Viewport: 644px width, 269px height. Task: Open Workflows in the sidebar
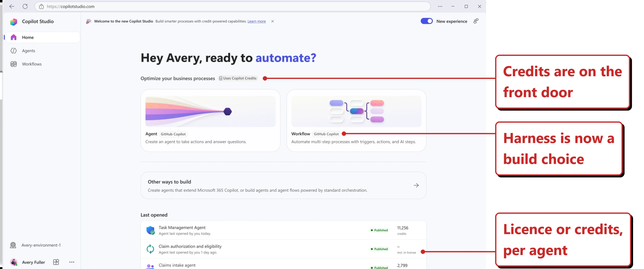coord(43,64)
